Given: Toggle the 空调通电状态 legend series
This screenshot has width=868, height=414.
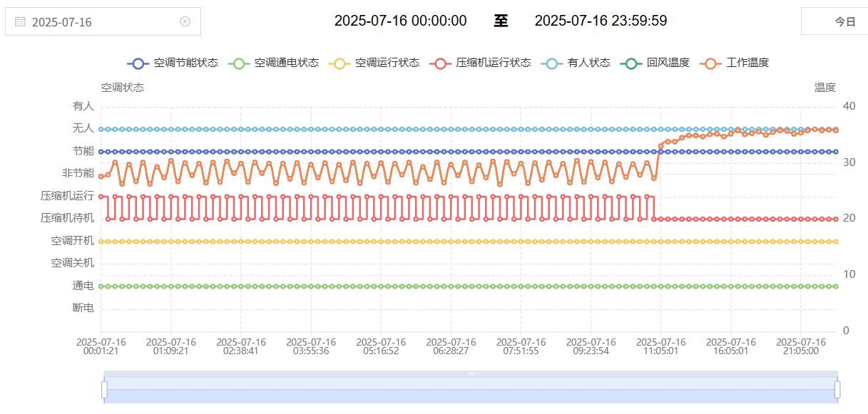Looking at the screenshot, I should (273, 63).
